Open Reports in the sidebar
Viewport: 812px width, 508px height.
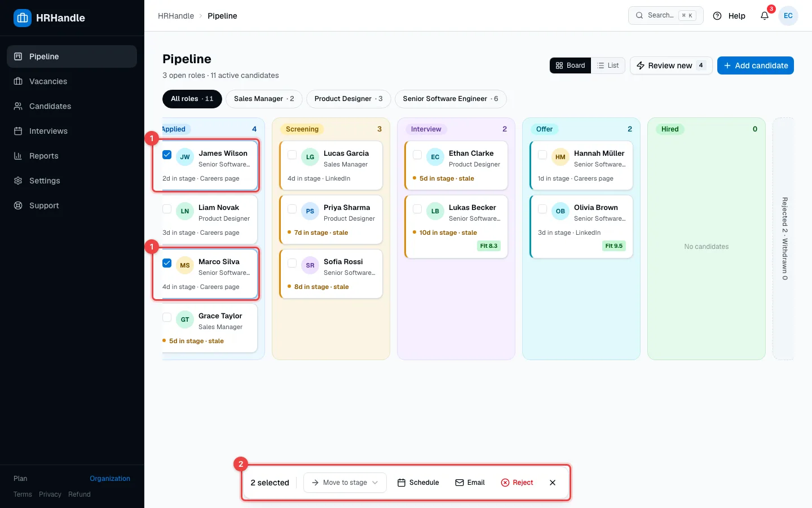coord(72,156)
